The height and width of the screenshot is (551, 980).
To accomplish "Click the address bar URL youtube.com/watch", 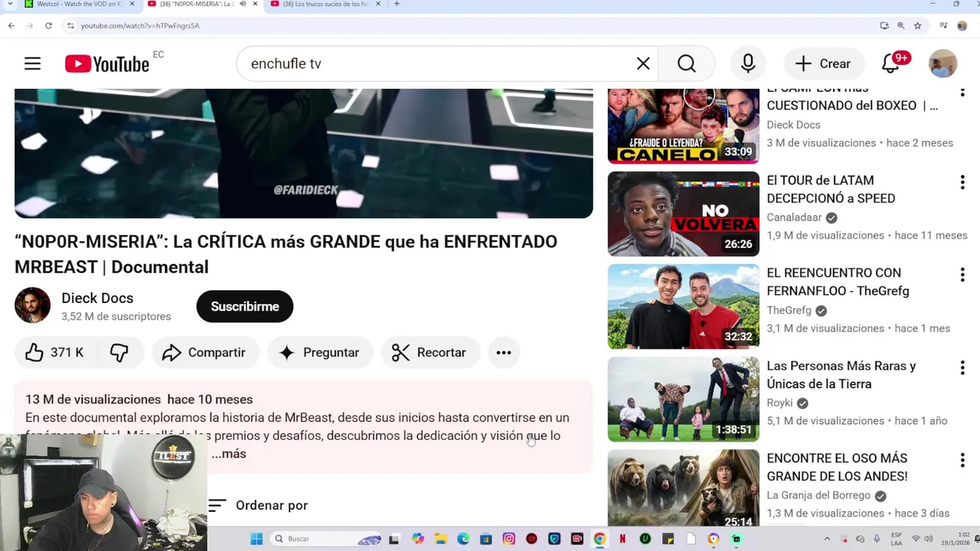I will point(140,25).
